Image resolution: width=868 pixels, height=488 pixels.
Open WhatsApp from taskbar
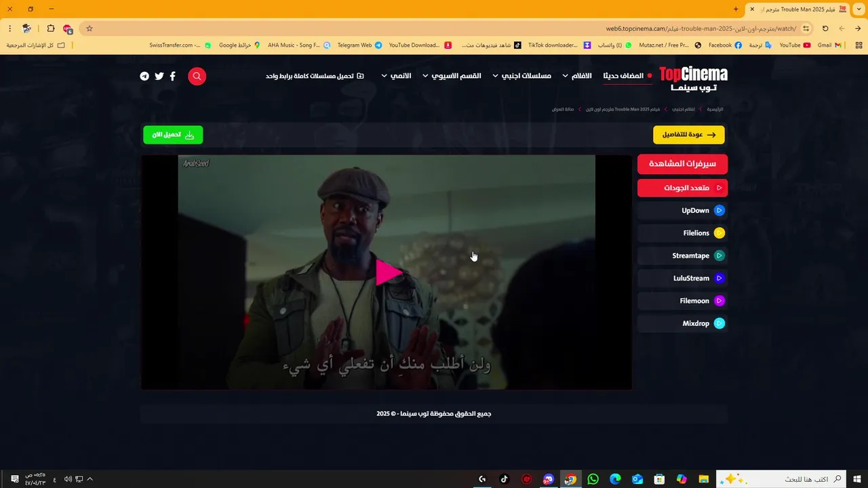[593, 479]
